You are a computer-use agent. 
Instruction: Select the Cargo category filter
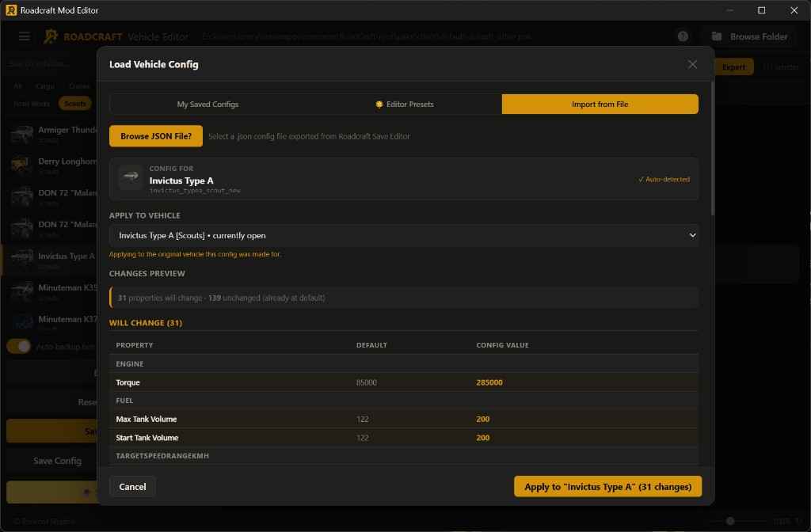(x=45, y=86)
